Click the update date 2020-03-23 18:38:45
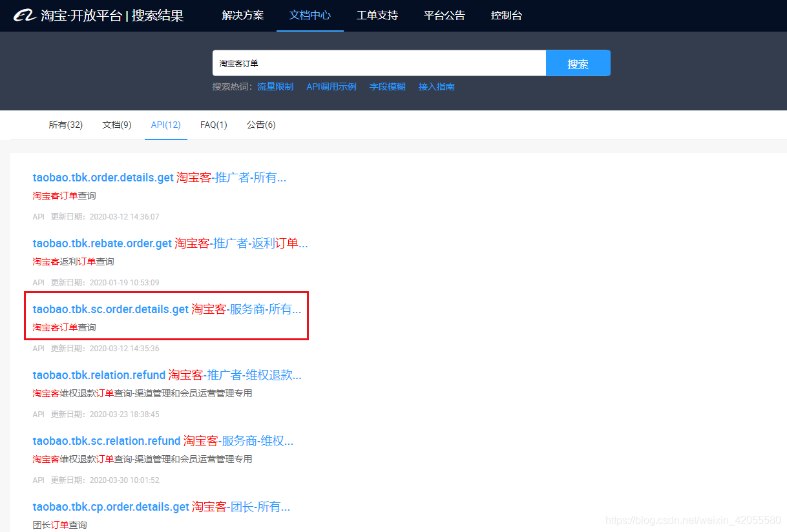Viewport: 787px width, 532px height. [x=124, y=414]
